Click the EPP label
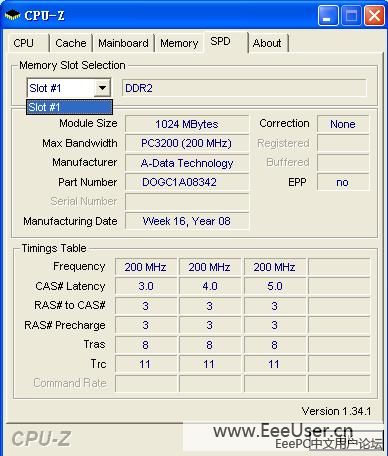Image resolution: width=388 pixels, height=456 pixels. pos(297,182)
